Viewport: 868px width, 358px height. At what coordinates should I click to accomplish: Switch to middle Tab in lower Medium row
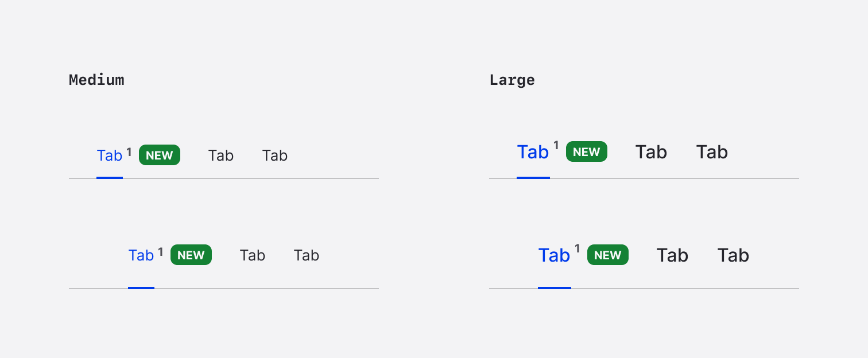(253, 255)
